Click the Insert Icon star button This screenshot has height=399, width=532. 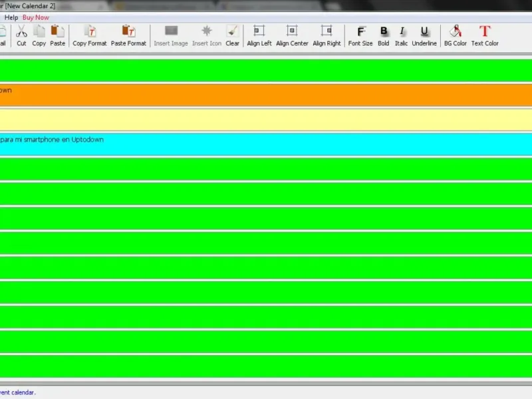(x=207, y=35)
